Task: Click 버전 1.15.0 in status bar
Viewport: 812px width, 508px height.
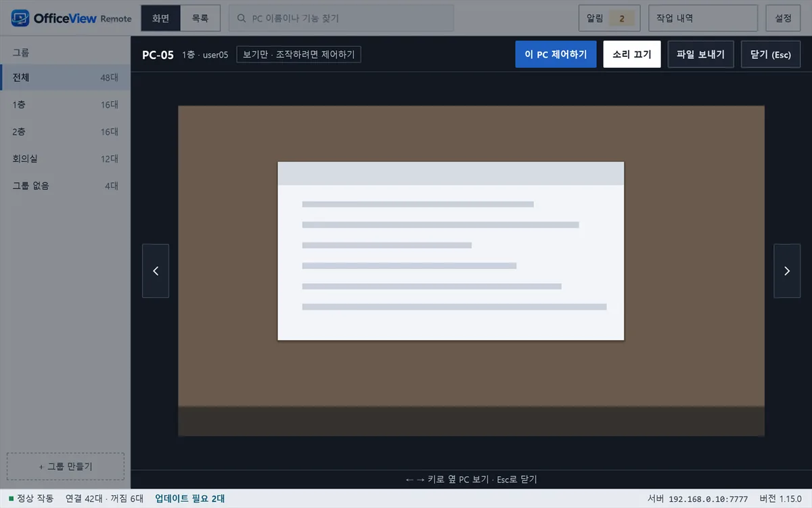Action: tap(780, 499)
